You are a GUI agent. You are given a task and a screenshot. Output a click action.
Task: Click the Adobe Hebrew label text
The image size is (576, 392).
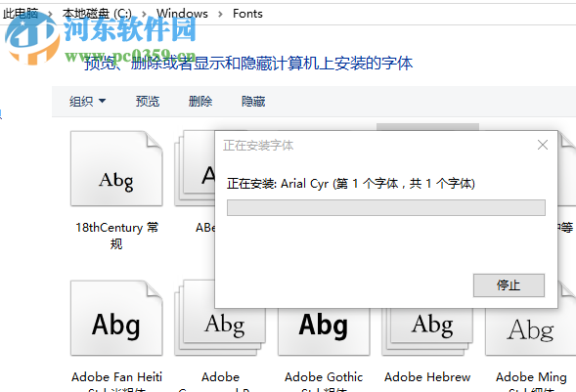pyautogui.click(x=427, y=377)
